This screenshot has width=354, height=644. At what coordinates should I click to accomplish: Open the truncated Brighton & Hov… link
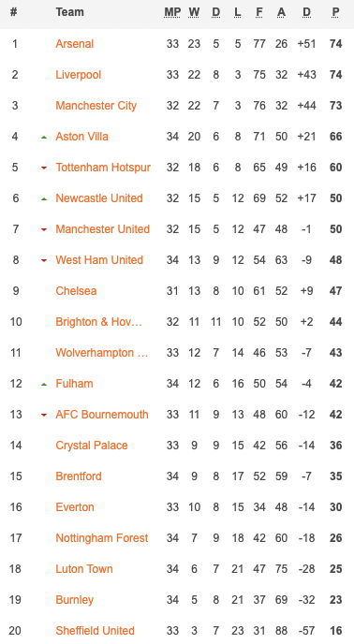coord(98,322)
